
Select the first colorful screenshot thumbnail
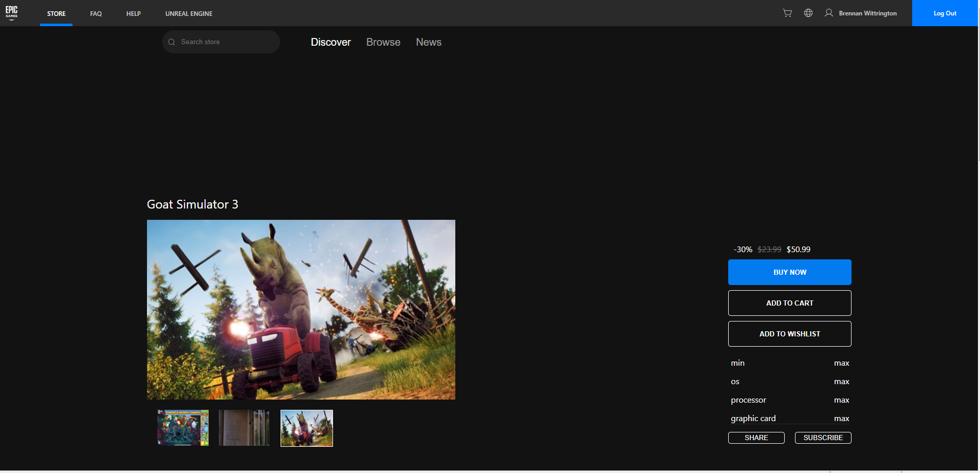(x=183, y=428)
